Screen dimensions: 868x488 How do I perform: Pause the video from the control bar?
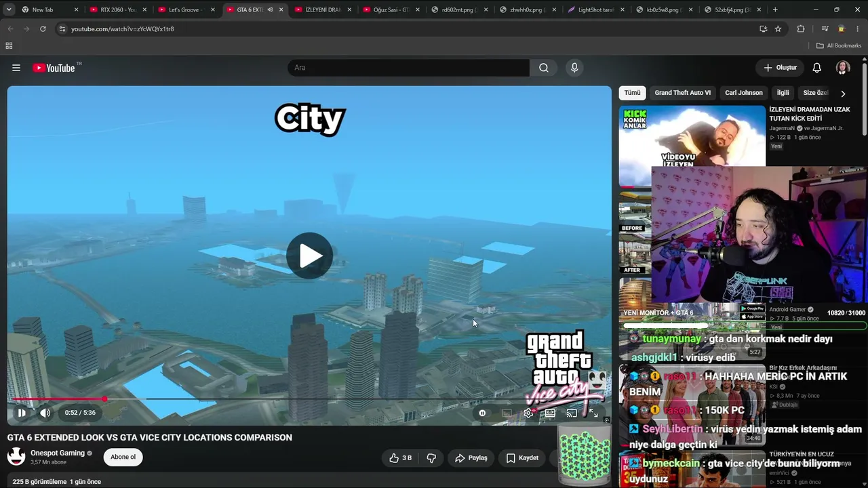click(x=22, y=413)
